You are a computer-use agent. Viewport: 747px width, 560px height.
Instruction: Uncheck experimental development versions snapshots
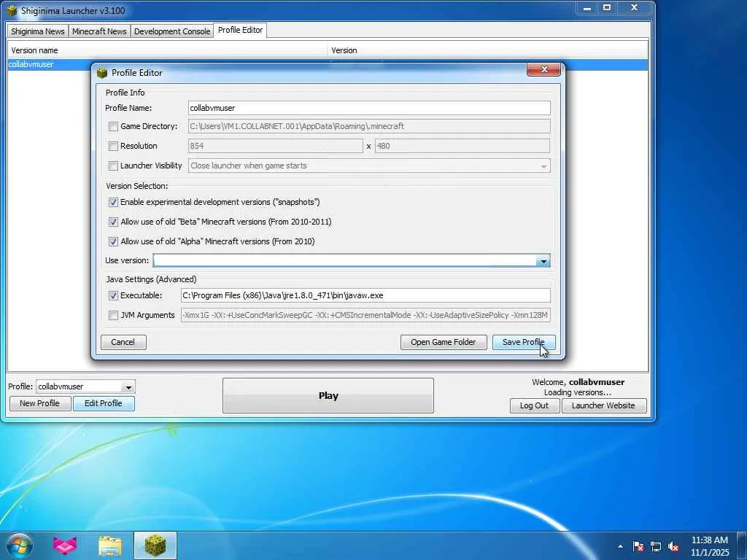[x=113, y=203]
